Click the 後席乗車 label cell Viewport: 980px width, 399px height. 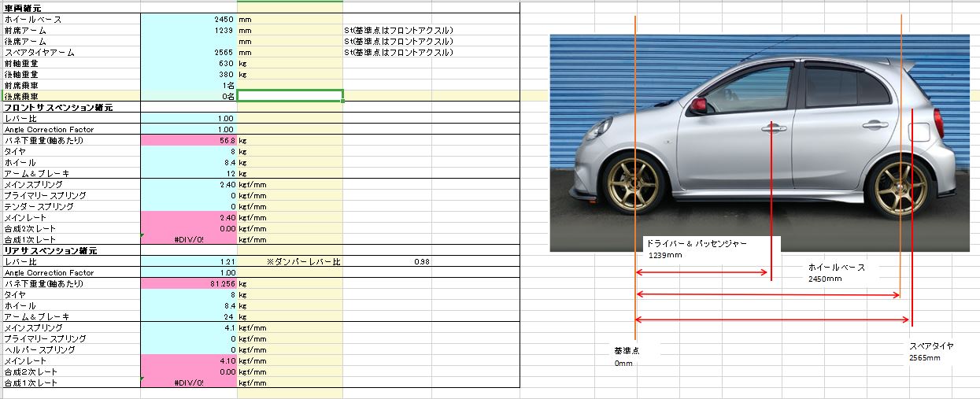(x=70, y=96)
